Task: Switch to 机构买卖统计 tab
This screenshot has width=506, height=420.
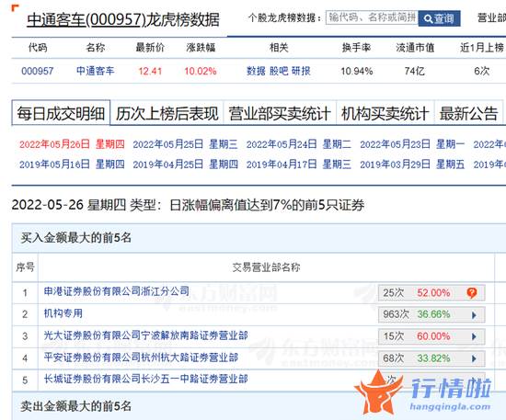Action: pyautogui.click(x=385, y=113)
